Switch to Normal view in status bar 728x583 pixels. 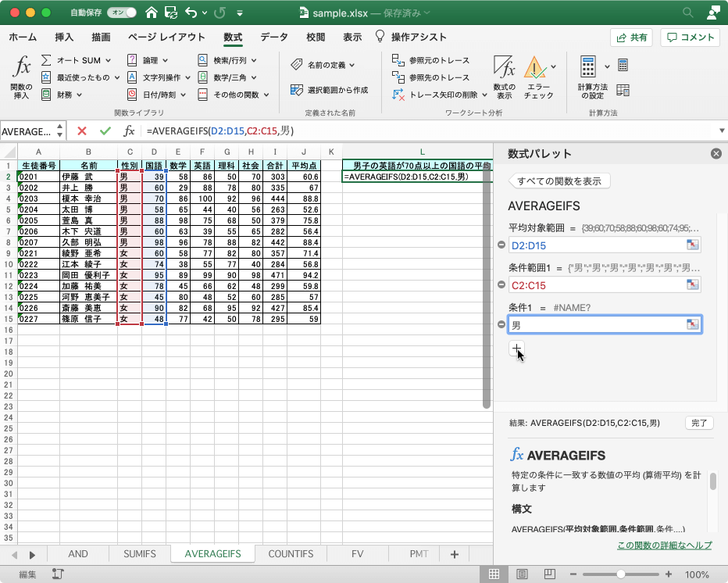tap(494, 574)
